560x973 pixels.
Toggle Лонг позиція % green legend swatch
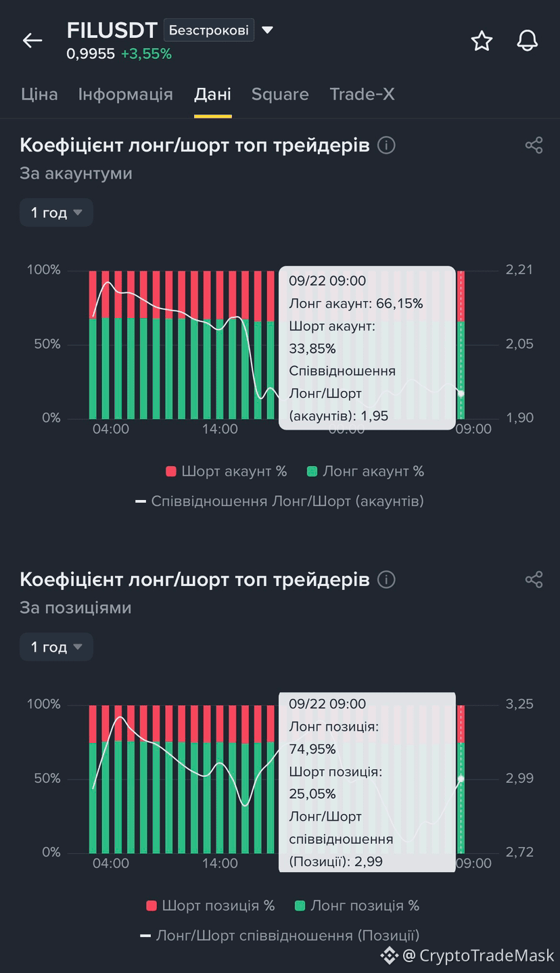coord(300,905)
